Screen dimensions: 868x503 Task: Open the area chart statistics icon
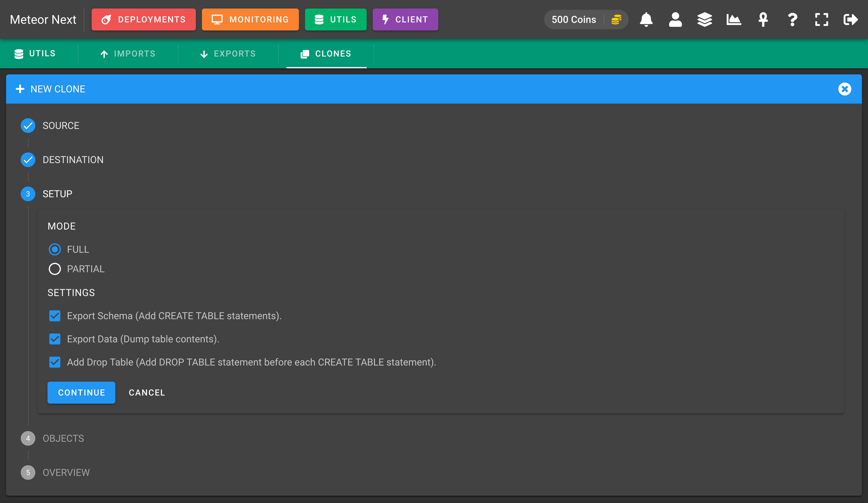click(734, 20)
